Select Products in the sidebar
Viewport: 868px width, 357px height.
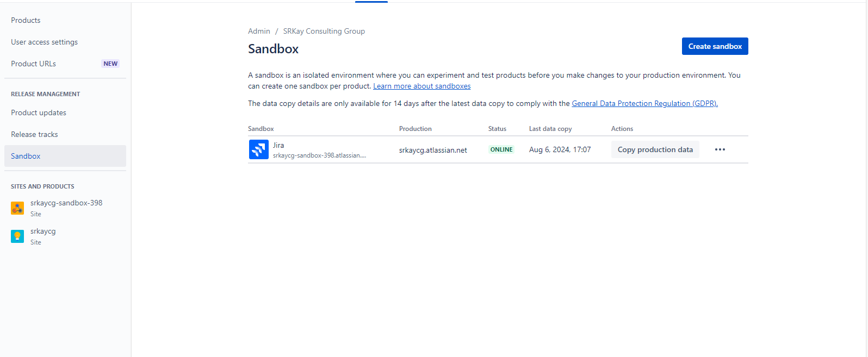26,20
